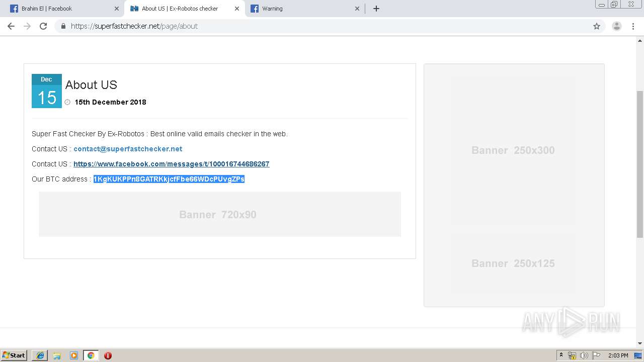
Task: Open the Facebook messages contact link
Action: (x=172, y=164)
